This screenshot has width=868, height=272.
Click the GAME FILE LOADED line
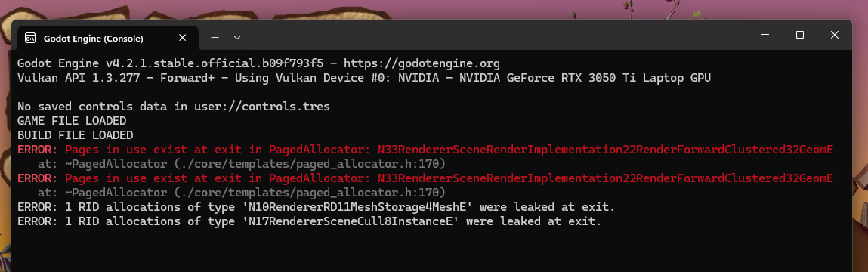(72, 121)
